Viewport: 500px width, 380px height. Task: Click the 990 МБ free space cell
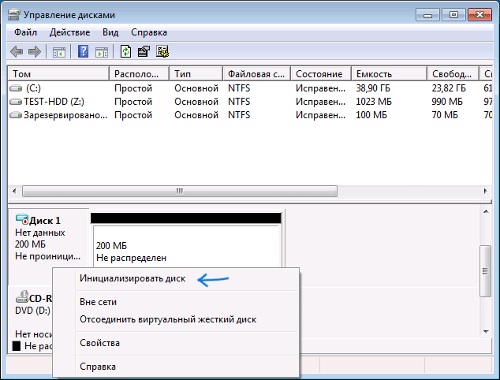(447, 102)
